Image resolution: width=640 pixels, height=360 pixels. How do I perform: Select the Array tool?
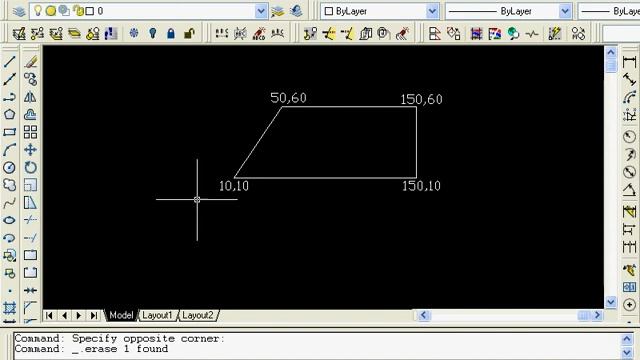coord(31,132)
